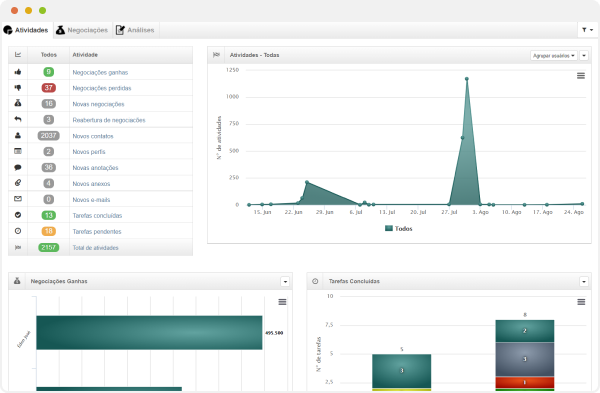Open Tarefas Concluídas chart hamburger menu

(x=581, y=302)
